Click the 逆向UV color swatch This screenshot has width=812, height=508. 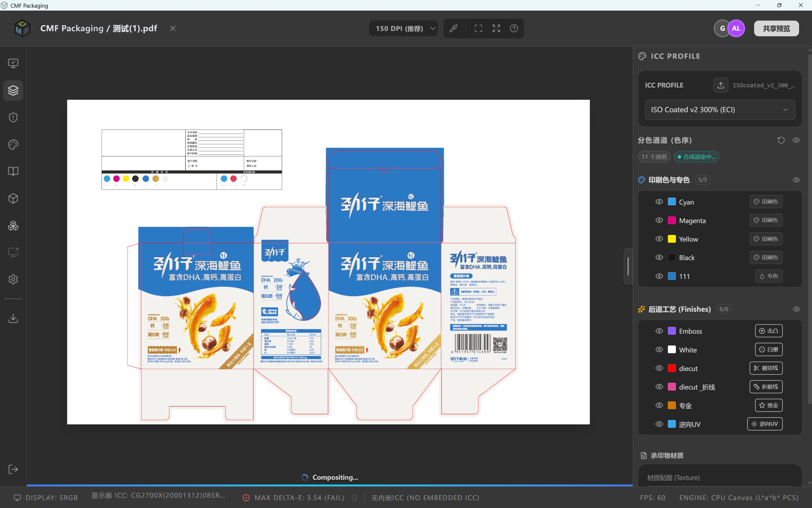coord(672,424)
